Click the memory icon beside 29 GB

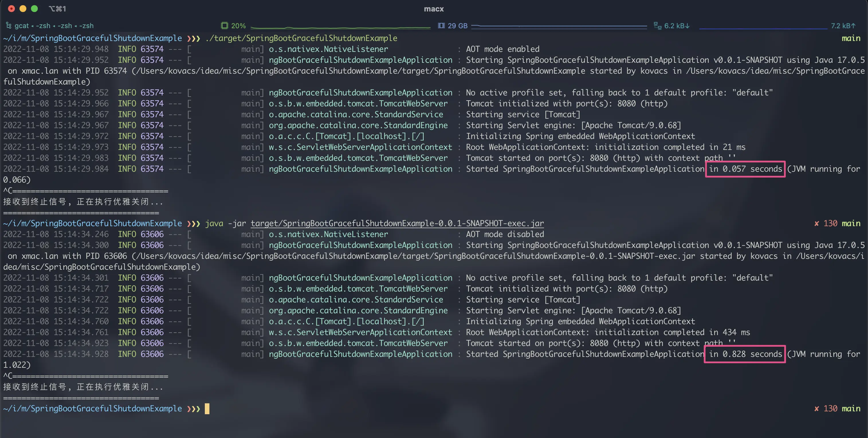[441, 26]
